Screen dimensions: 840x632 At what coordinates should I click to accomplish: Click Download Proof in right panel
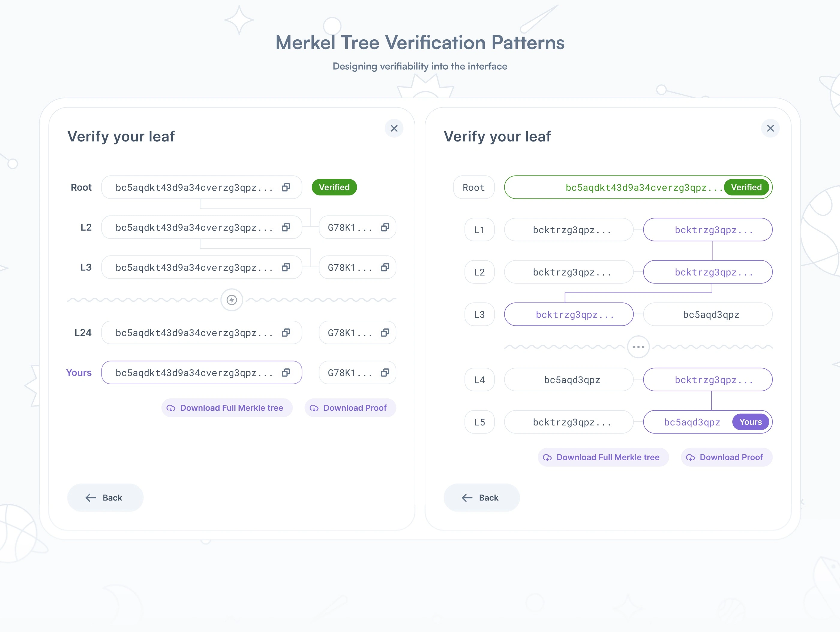point(727,457)
